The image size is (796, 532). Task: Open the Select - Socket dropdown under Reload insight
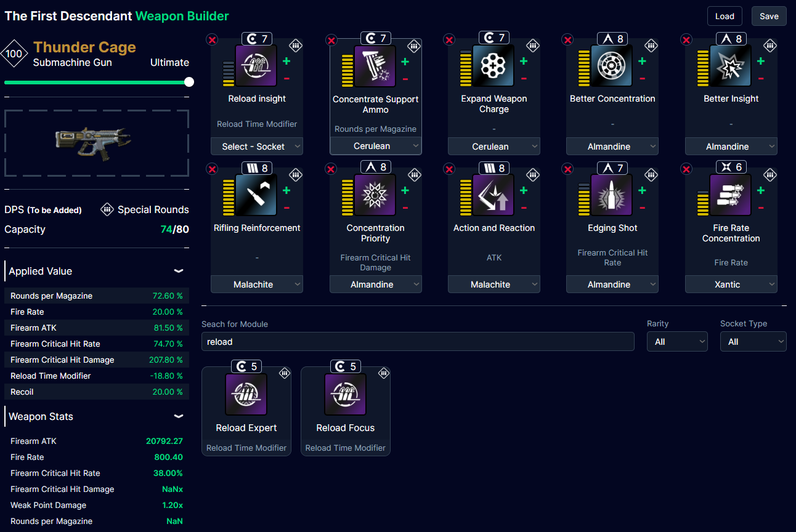point(257,147)
